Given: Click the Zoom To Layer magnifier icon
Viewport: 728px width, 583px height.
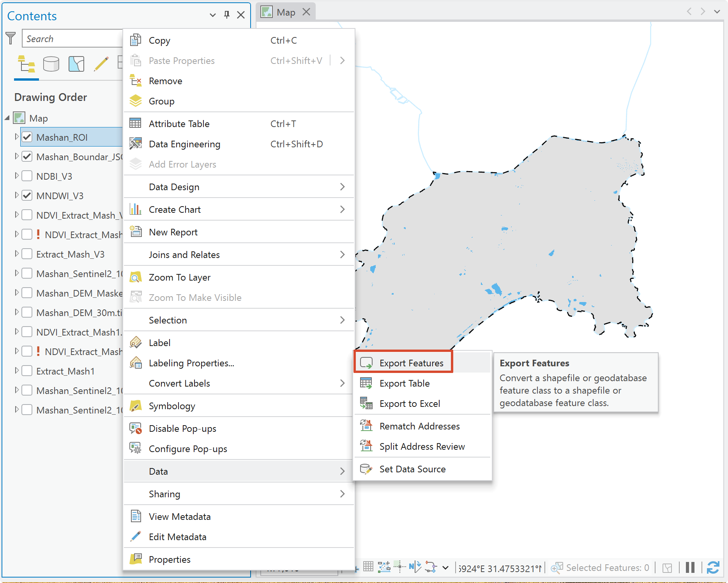Looking at the screenshot, I should click(135, 277).
